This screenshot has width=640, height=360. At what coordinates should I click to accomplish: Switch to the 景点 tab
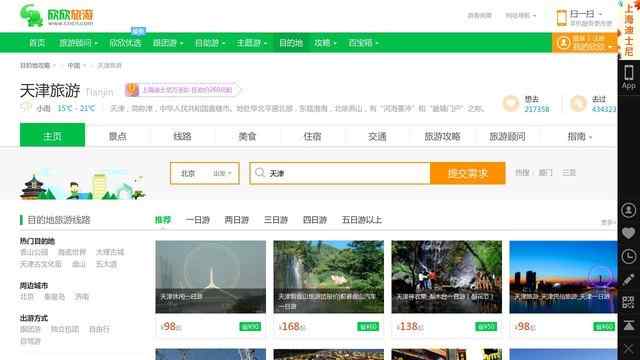pos(118,136)
